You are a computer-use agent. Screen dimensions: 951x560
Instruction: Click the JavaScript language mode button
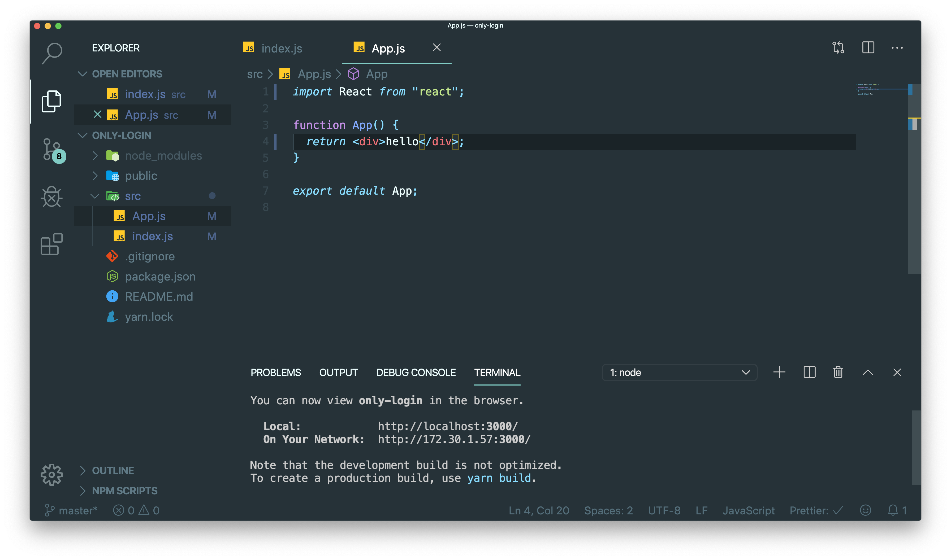coord(748,510)
